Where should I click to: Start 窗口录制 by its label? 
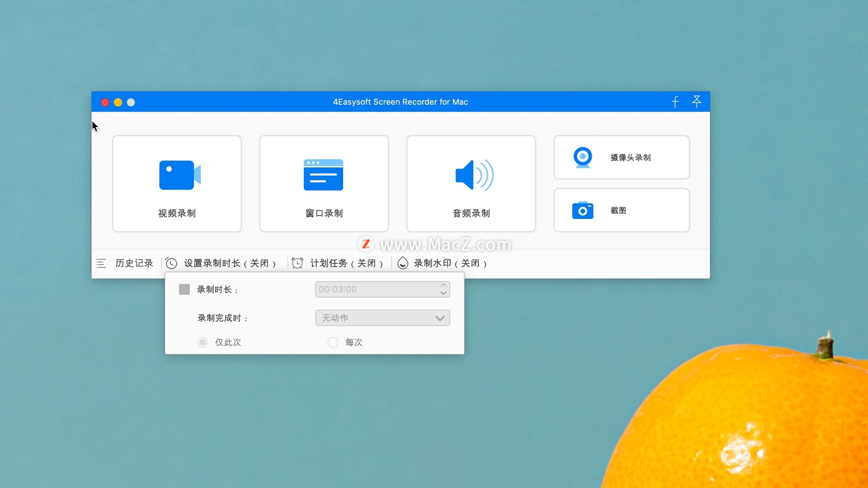[324, 213]
